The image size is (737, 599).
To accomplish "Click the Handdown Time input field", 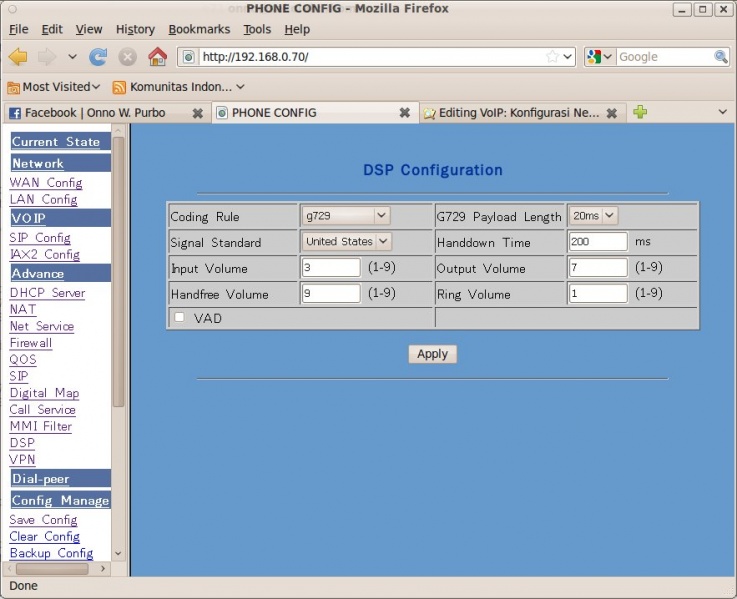I will click(598, 241).
